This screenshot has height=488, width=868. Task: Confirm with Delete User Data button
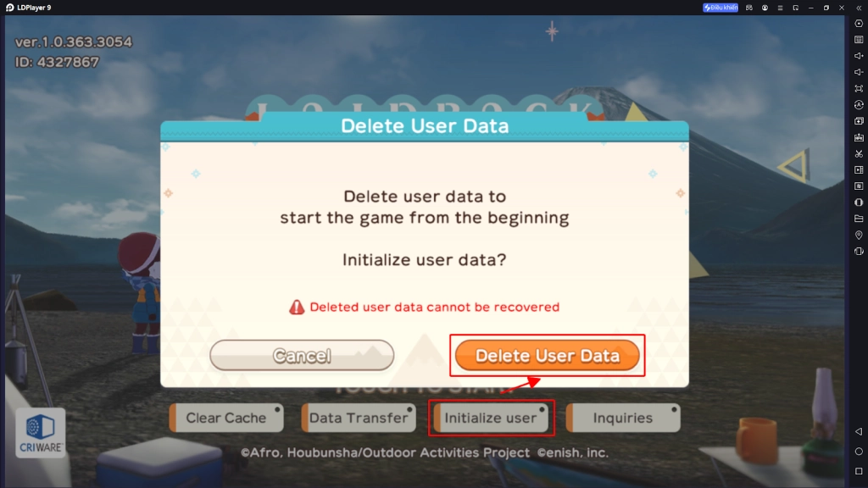[547, 355]
